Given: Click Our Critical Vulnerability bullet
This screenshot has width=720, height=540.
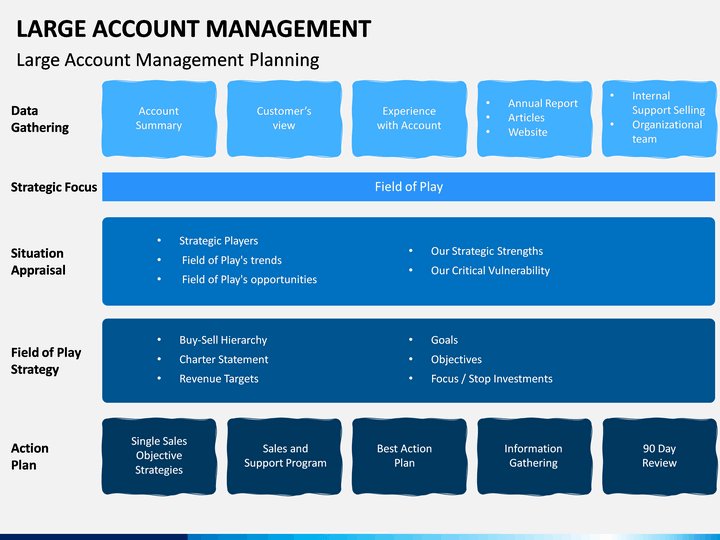Looking at the screenshot, I should click(490, 270).
